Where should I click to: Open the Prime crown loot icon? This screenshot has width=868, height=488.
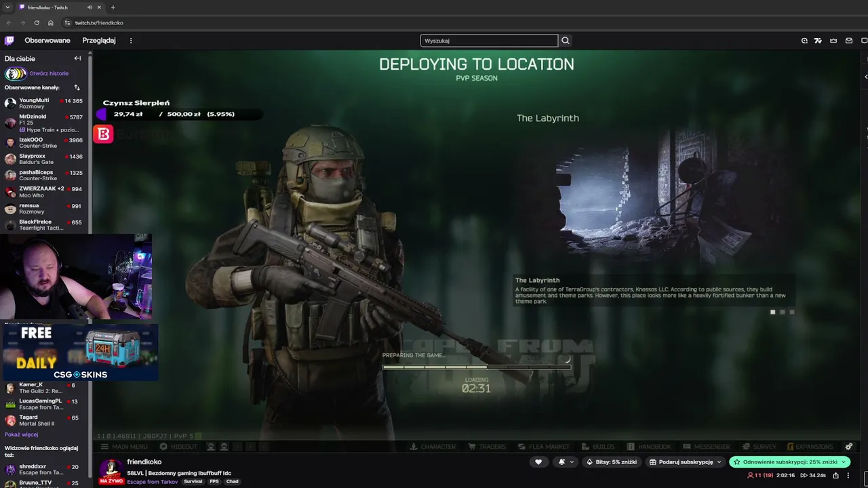pos(833,41)
